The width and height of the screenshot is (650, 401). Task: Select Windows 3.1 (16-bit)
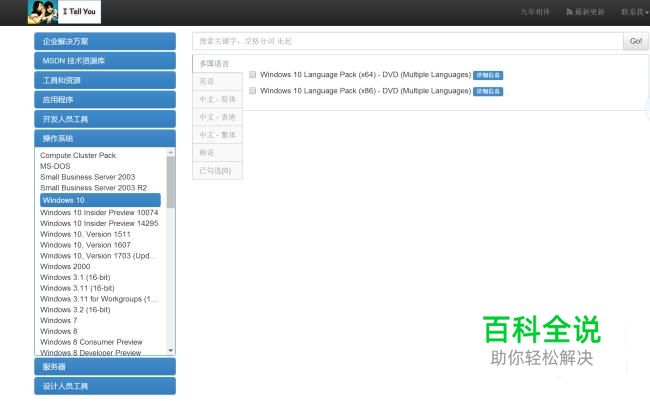75,277
